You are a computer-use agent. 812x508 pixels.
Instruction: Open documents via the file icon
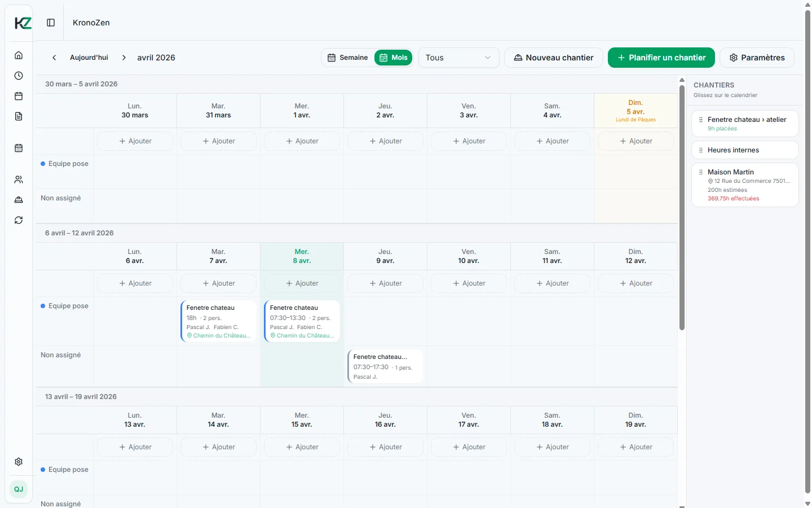19,116
